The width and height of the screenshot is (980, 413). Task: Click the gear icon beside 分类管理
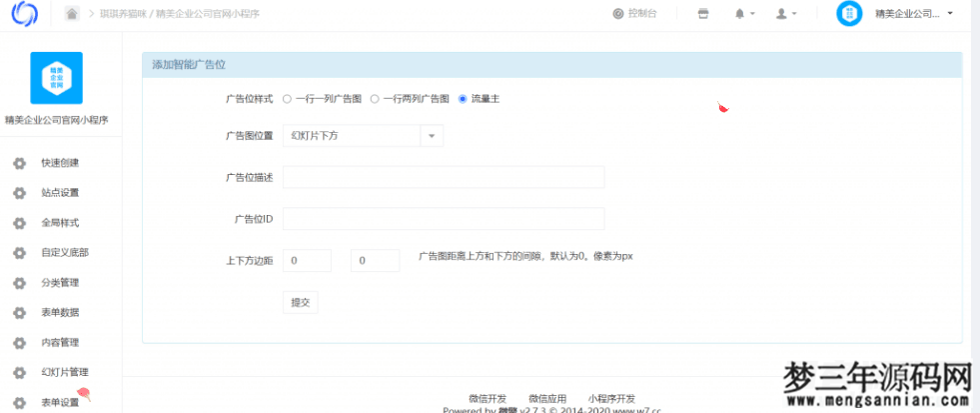click(x=19, y=283)
